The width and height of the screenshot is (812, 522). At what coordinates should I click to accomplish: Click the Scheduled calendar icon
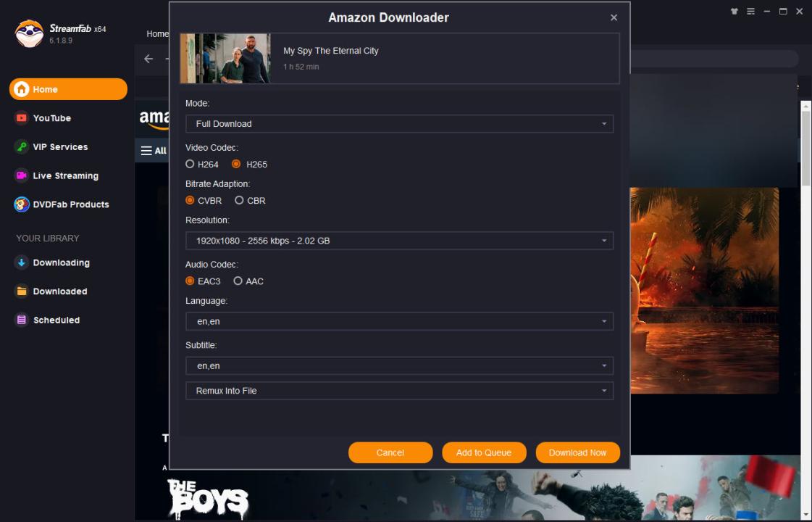pos(21,320)
